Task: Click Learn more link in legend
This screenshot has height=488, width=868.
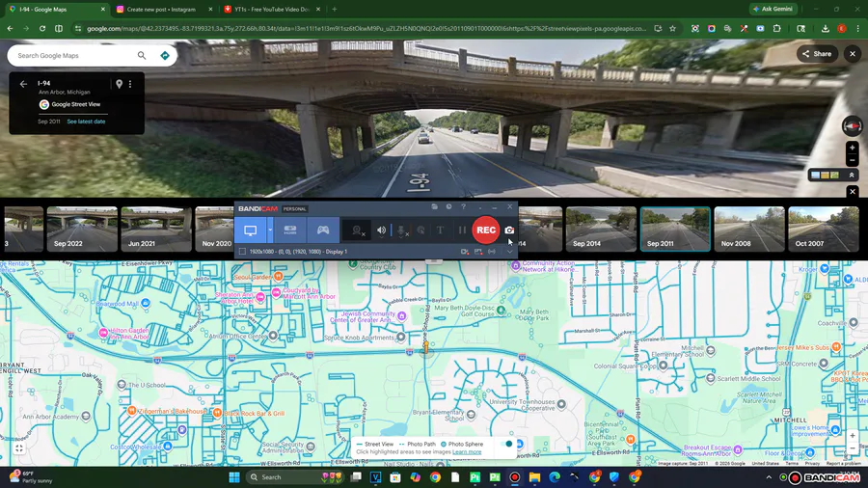Action: coord(467,452)
